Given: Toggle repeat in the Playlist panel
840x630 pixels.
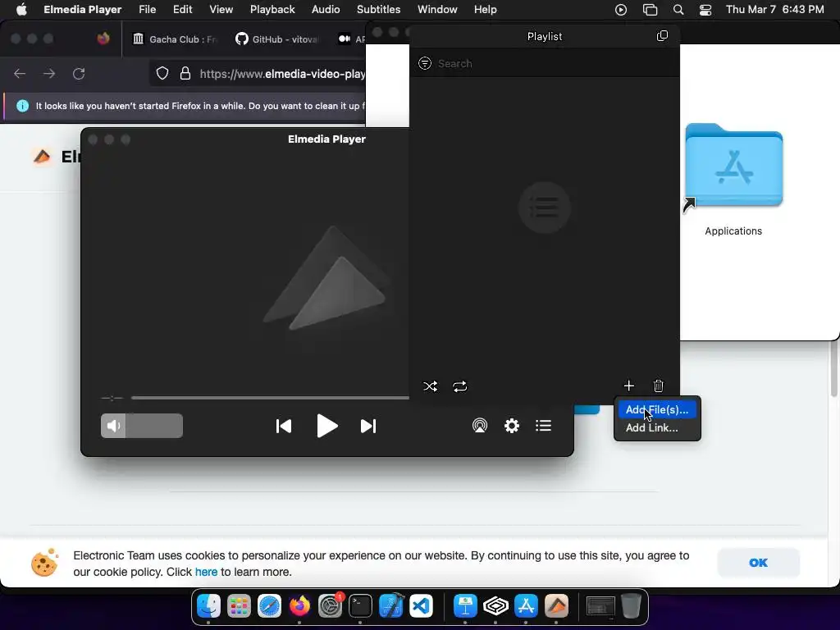Looking at the screenshot, I should point(459,386).
